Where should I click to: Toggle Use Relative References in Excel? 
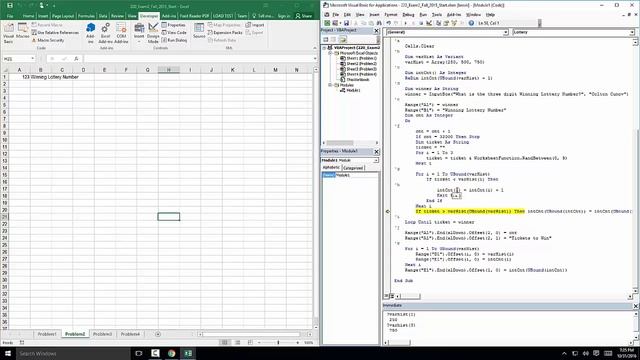point(55,33)
